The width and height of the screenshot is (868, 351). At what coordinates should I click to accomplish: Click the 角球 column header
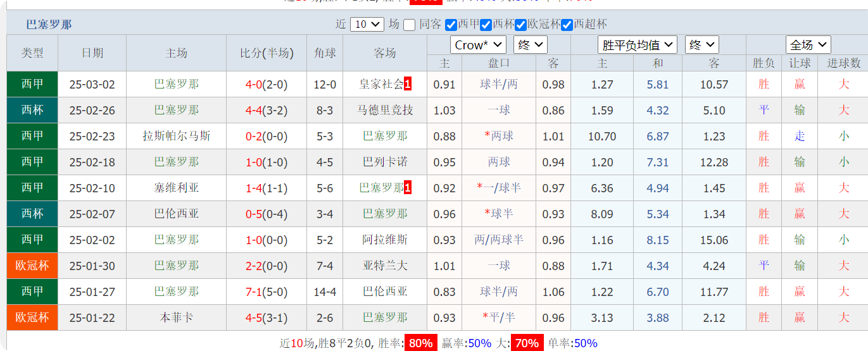tap(325, 53)
